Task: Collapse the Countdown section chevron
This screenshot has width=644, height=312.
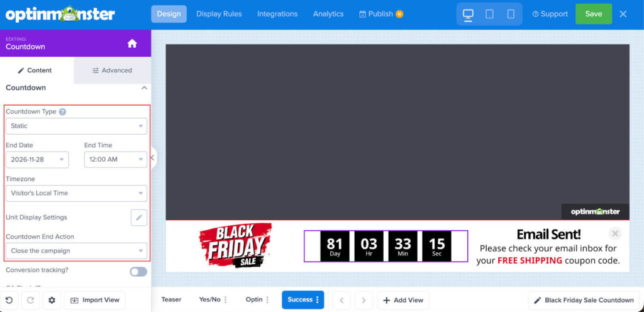Action: 144,88
